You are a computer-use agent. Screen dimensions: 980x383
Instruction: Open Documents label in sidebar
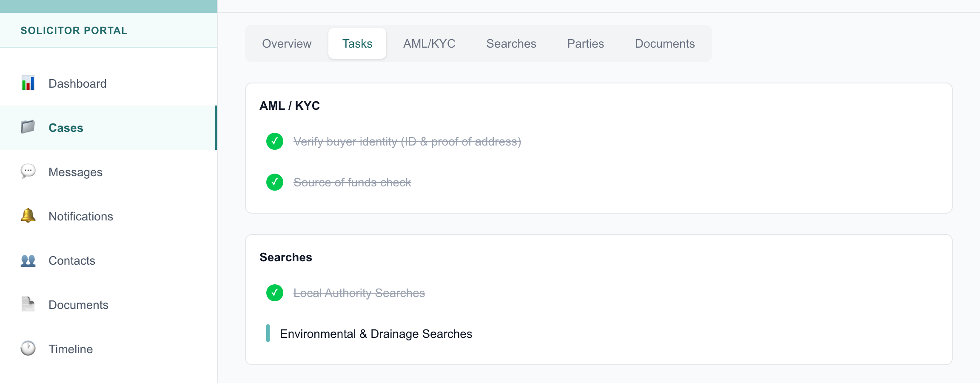(x=78, y=305)
